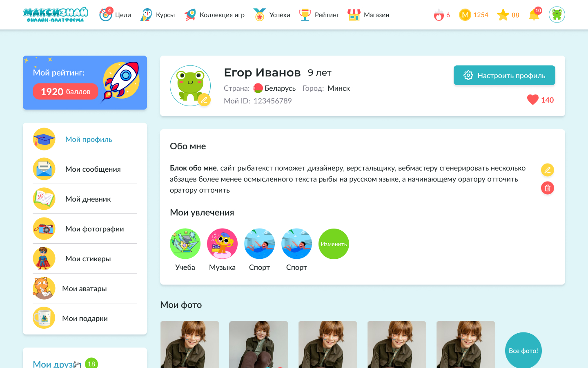
Task: Open the Цели menu item
Action: point(115,15)
